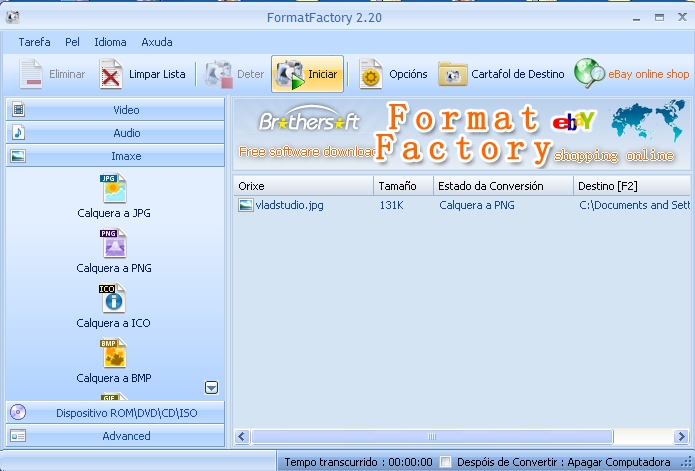
Task: Click the eBay online shop globe icon
Action: click(x=589, y=73)
